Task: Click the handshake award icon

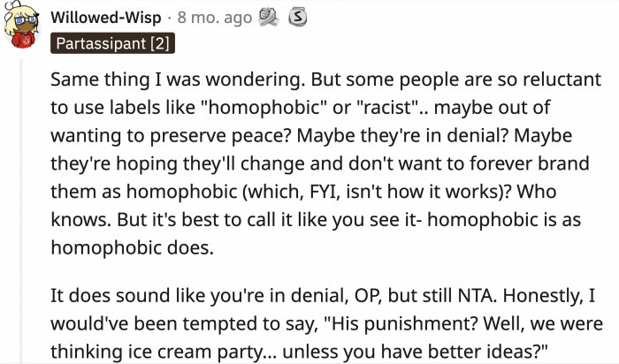Action: tap(269, 17)
